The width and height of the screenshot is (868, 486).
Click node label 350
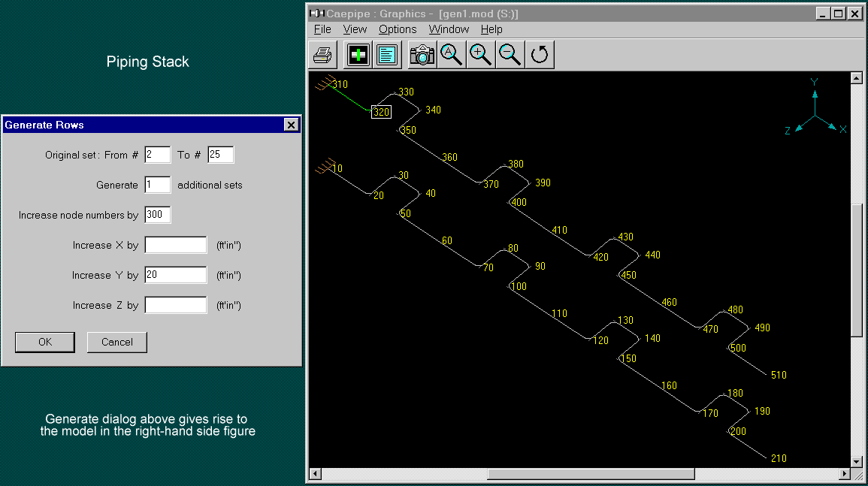(408, 130)
